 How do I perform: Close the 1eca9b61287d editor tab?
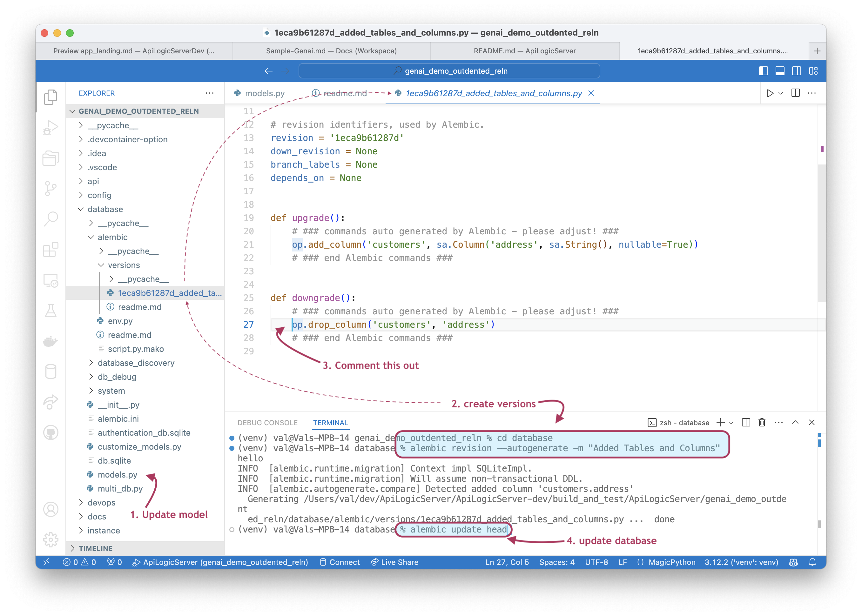tap(591, 93)
